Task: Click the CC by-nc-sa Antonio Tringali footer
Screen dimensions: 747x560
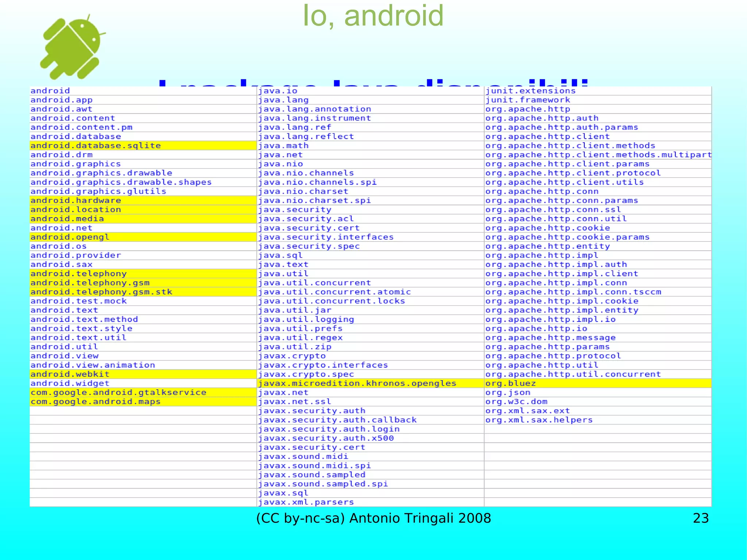Action: [x=373, y=518]
